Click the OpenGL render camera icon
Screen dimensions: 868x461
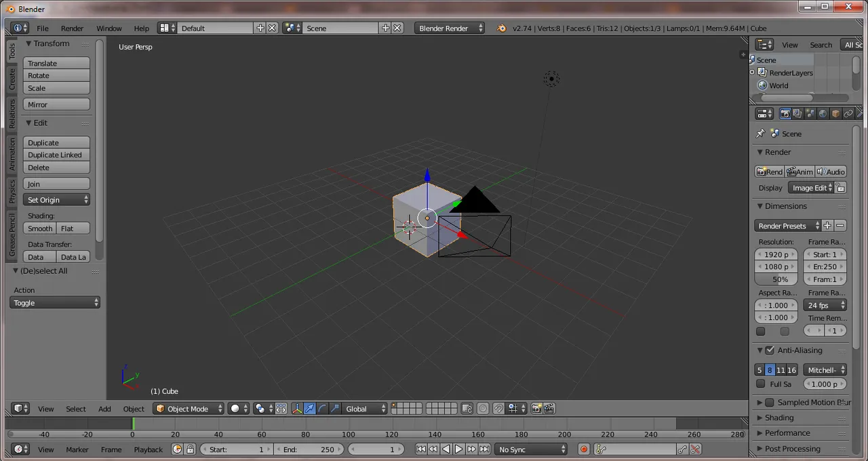[536, 409]
